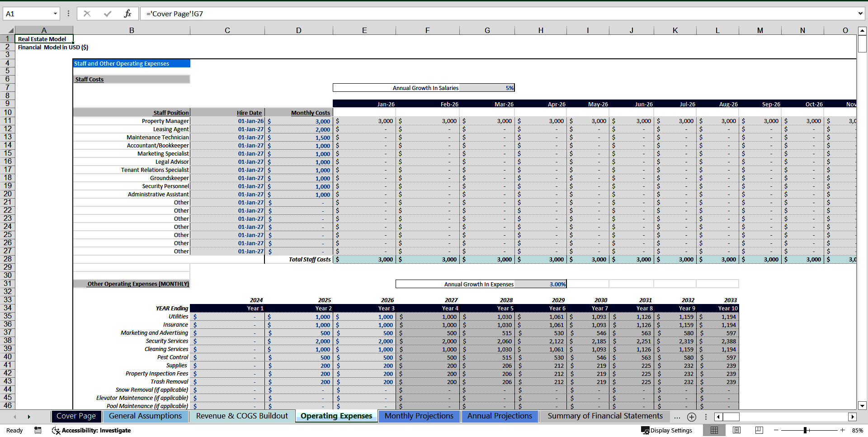This screenshot has width=868, height=437.
Task: Click Leasing Agent monthly cost 2,000
Action: 299,129
